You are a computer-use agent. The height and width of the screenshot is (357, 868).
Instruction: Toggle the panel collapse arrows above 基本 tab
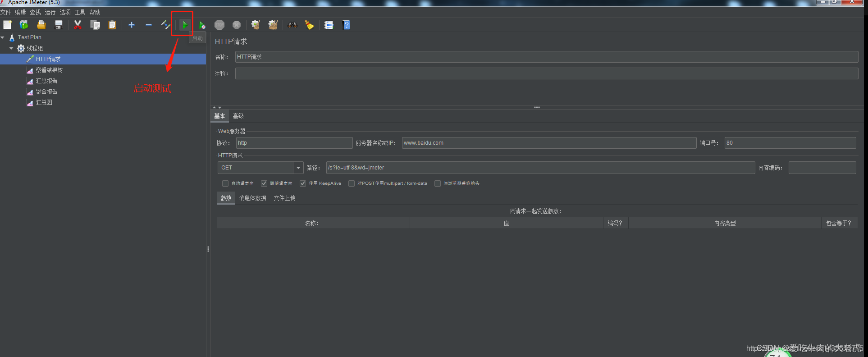tap(217, 107)
